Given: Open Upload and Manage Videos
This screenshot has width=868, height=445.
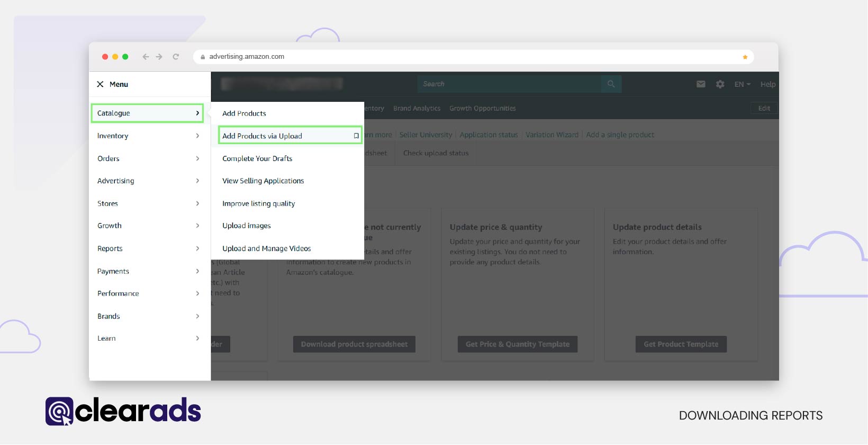Looking at the screenshot, I should click(266, 248).
